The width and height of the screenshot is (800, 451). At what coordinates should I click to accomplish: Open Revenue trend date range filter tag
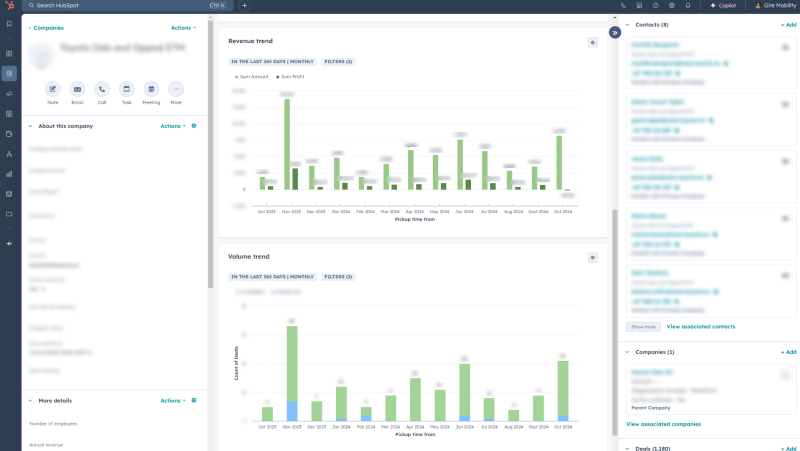point(272,62)
